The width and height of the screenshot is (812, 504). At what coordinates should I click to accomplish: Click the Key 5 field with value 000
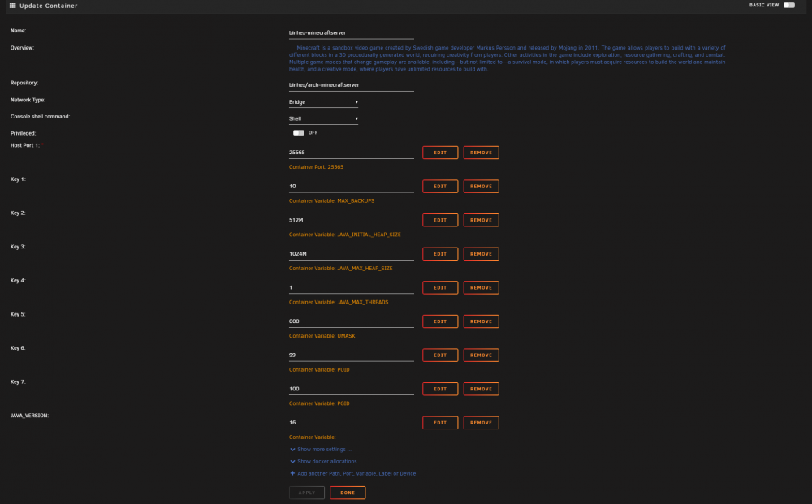351,321
